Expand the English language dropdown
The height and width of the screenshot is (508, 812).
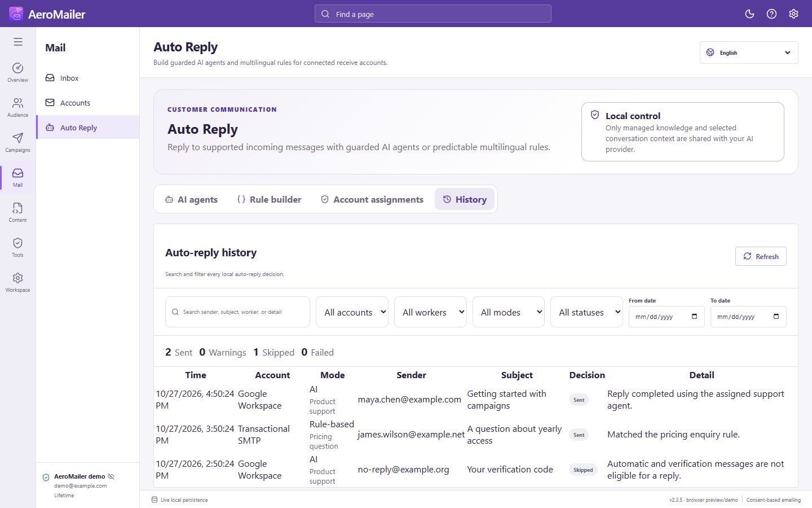(749, 52)
